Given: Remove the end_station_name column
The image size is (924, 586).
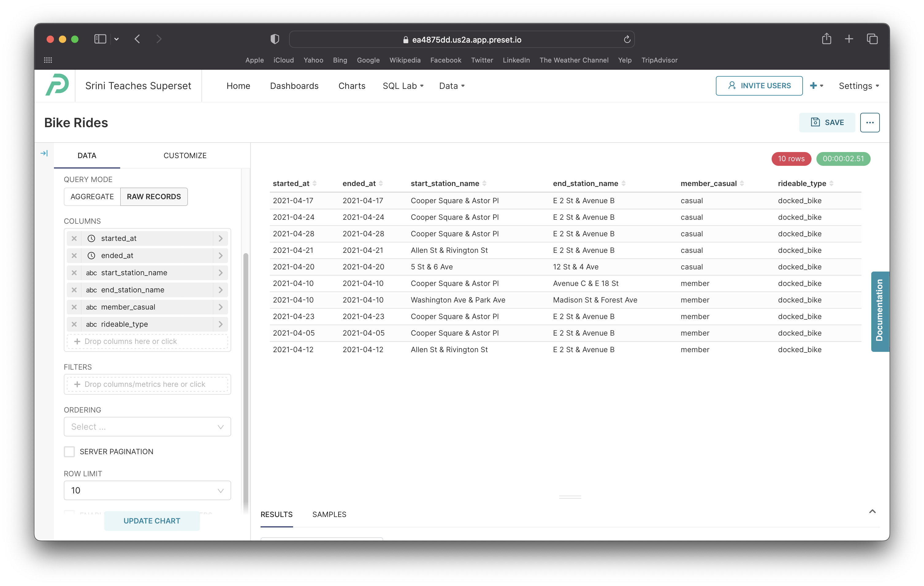Looking at the screenshot, I should pos(74,290).
